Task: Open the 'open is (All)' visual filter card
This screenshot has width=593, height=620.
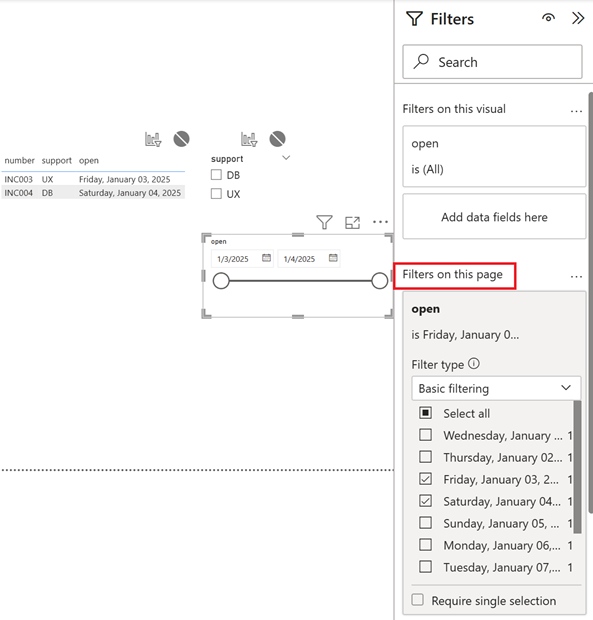Action: click(x=494, y=156)
